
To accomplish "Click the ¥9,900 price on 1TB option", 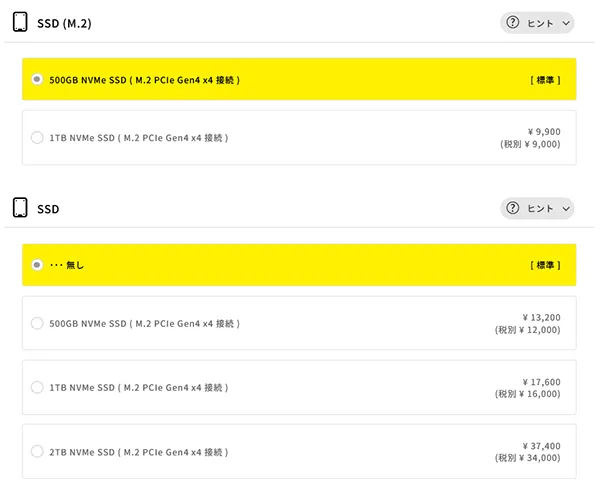I will tap(544, 132).
